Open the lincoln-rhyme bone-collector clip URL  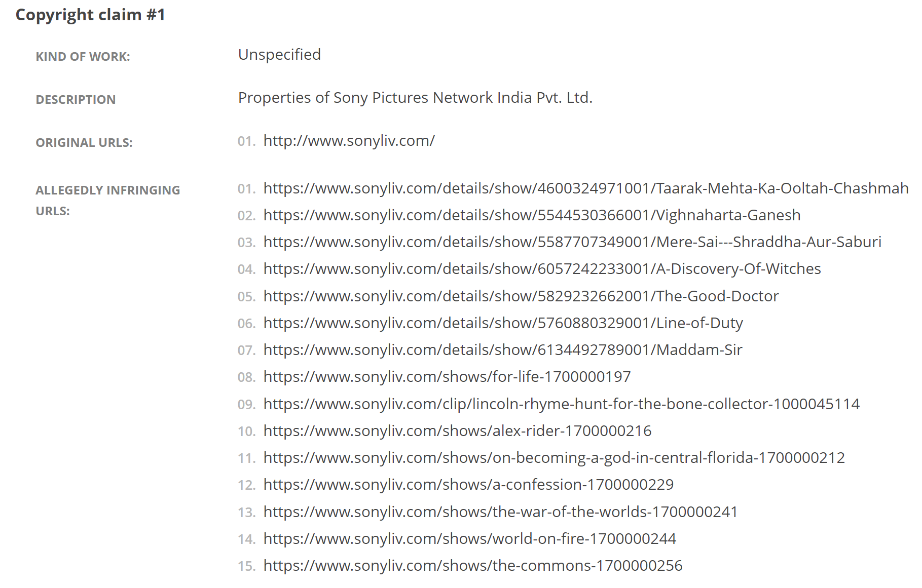(x=562, y=404)
